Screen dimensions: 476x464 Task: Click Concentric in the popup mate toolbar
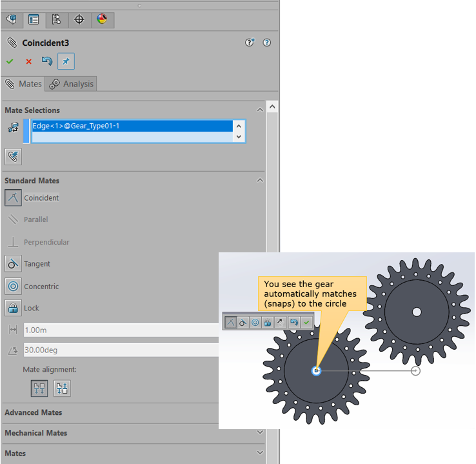[255, 322]
